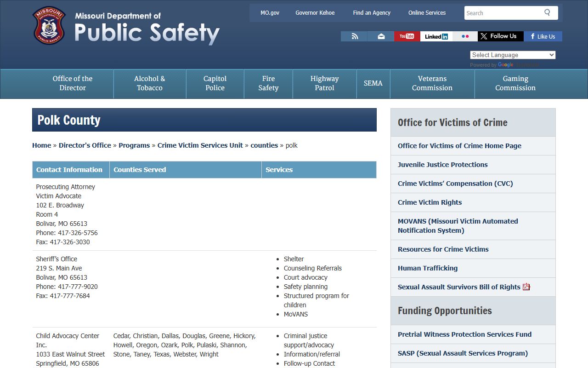The height and width of the screenshot is (368, 588).
Task: Open Alcohol & Tobacco menu item
Action: click(150, 83)
